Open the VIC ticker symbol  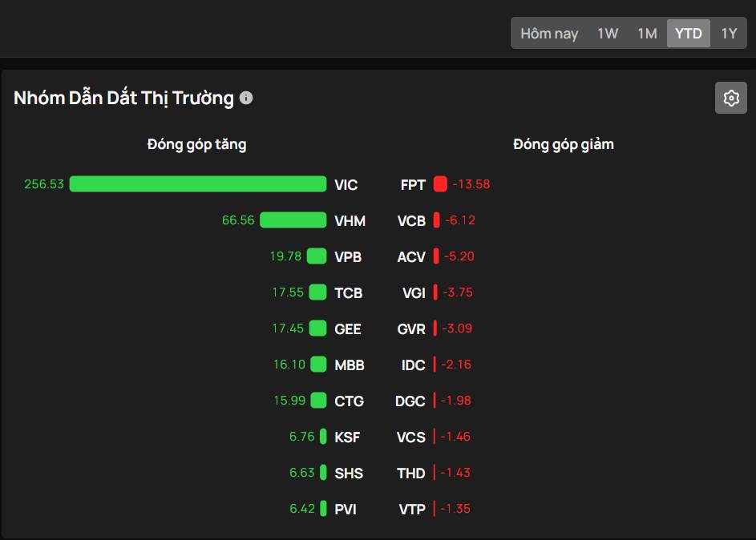coord(346,185)
